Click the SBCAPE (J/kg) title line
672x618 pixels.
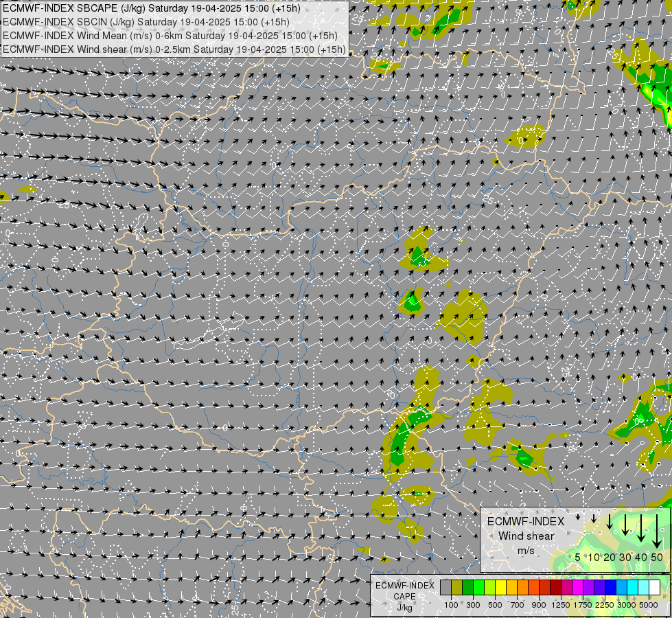tap(152, 8)
